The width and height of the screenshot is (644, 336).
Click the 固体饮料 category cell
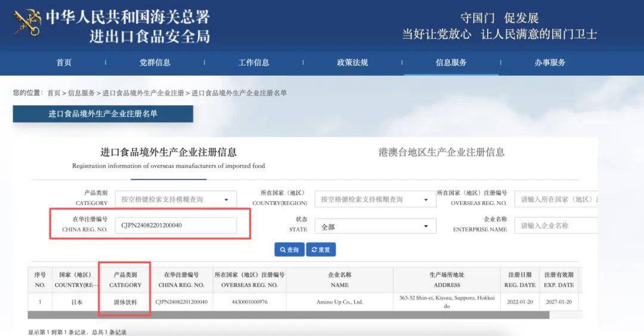coord(125,302)
